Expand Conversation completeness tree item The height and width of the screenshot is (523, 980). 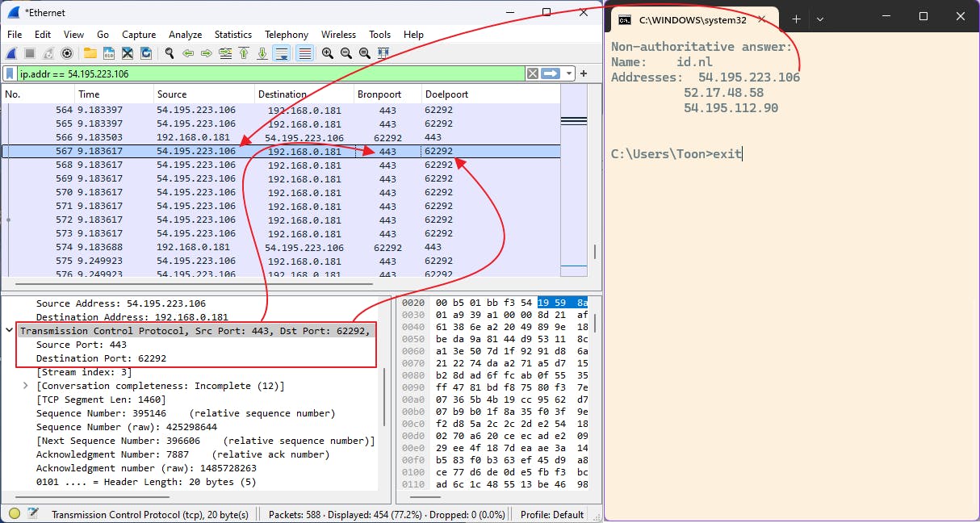(27, 386)
